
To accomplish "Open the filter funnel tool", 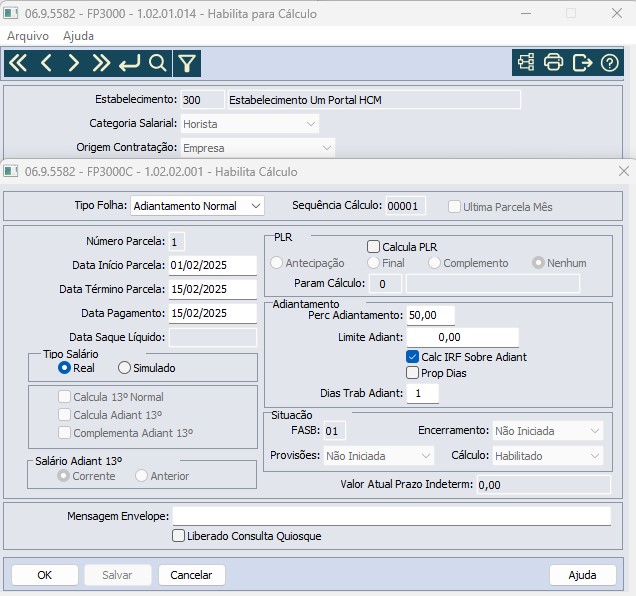I will pos(187,63).
